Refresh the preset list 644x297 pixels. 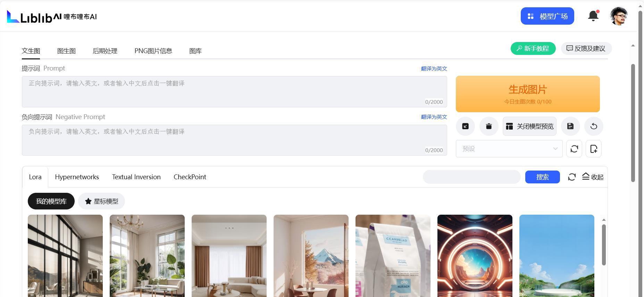[x=574, y=149]
